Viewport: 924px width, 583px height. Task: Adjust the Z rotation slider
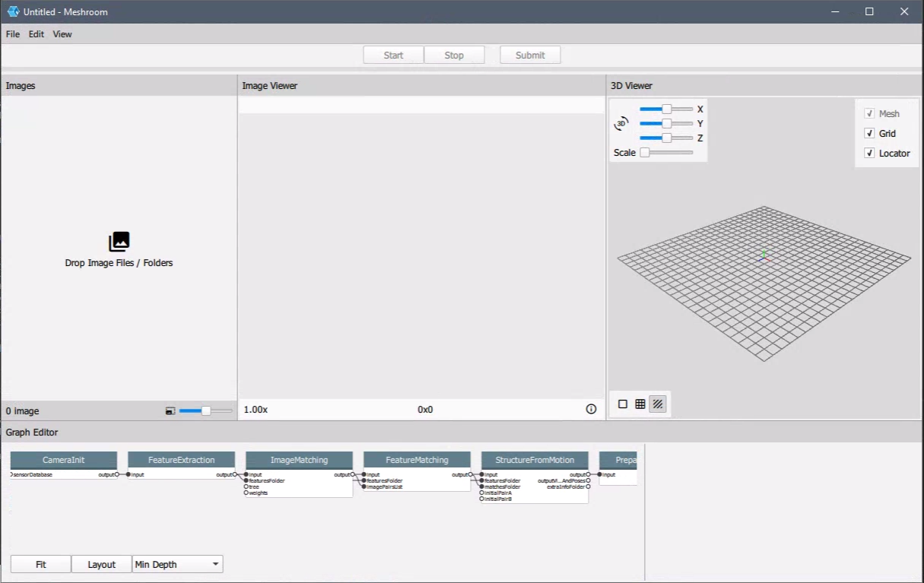666,138
